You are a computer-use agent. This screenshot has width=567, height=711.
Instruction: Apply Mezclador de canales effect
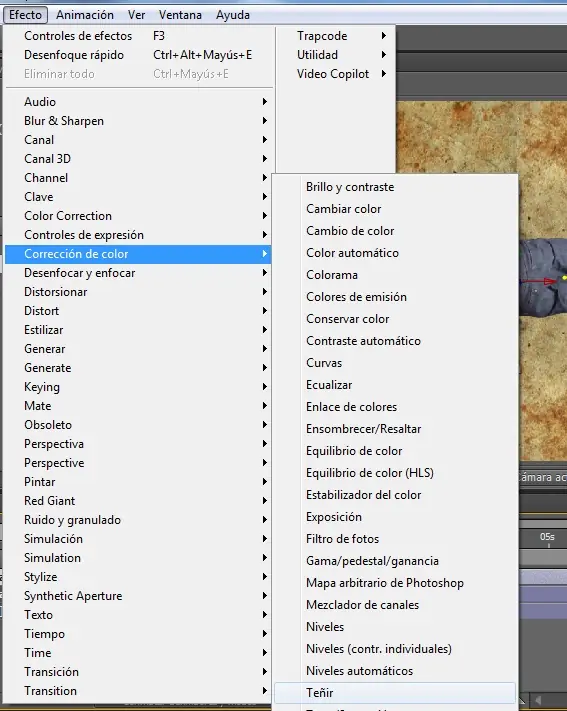pyautogui.click(x=395, y=605)
